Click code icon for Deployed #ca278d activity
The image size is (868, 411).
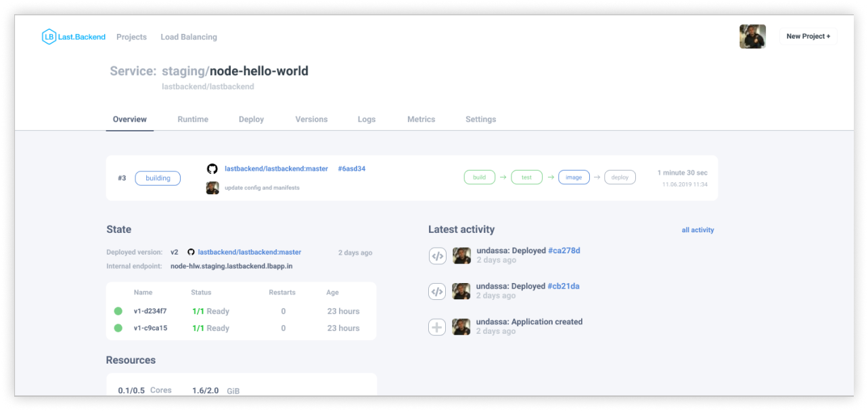(437, 256)
